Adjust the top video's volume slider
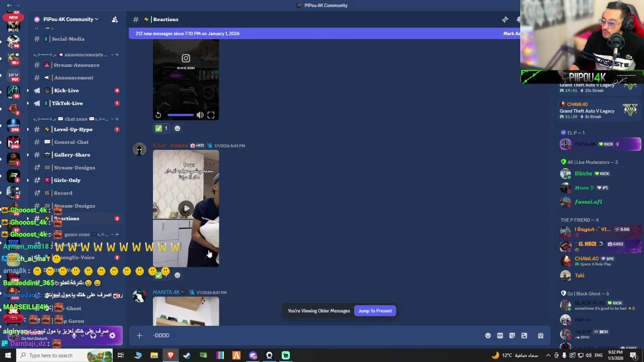The image size is (644, 362). (x=180, y=115)
